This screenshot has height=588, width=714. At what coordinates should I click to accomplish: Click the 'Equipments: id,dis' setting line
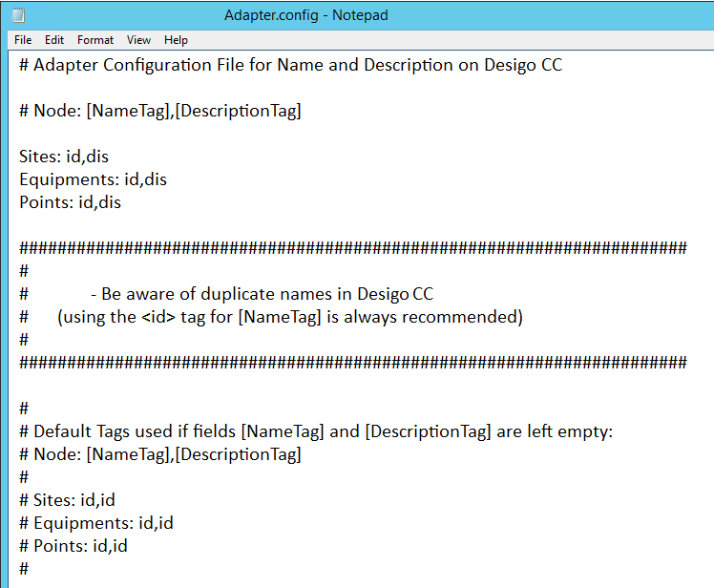(94, 179)
